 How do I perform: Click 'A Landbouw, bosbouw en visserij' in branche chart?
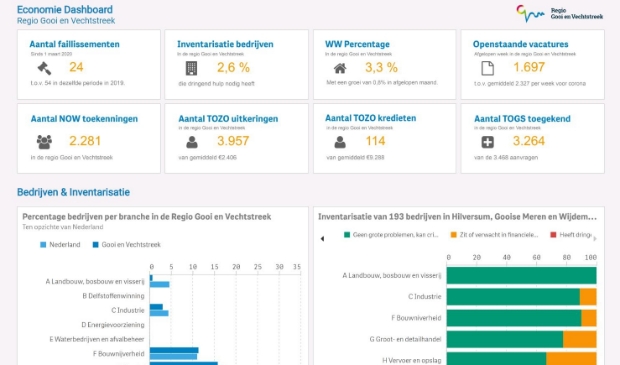[95, 282]
